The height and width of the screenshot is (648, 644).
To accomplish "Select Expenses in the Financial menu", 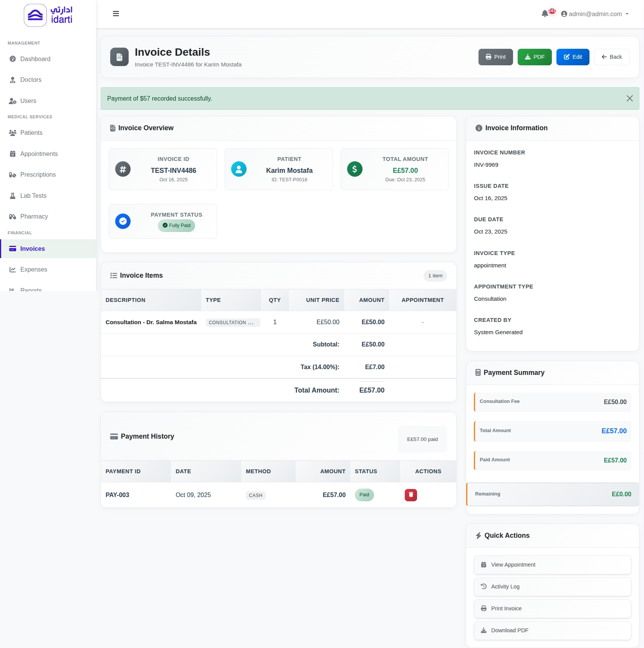I will 33,269.
